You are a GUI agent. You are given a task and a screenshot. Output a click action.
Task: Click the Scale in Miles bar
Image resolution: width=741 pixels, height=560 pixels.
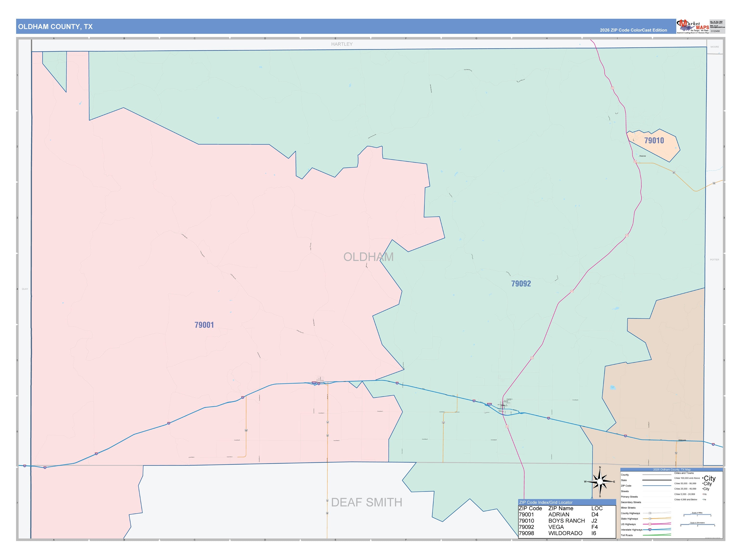[697, 515]
